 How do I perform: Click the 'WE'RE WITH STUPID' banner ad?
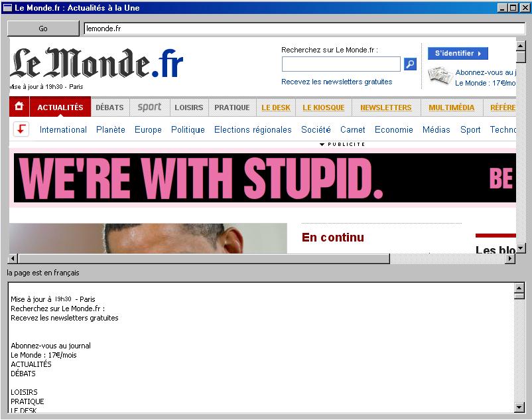click(x=265, y=178)
